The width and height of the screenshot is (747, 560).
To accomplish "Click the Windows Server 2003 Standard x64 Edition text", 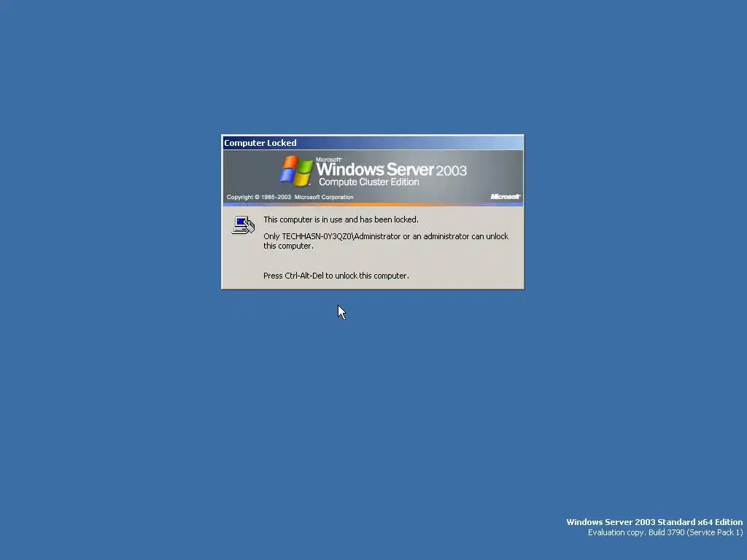I will 654,522.
